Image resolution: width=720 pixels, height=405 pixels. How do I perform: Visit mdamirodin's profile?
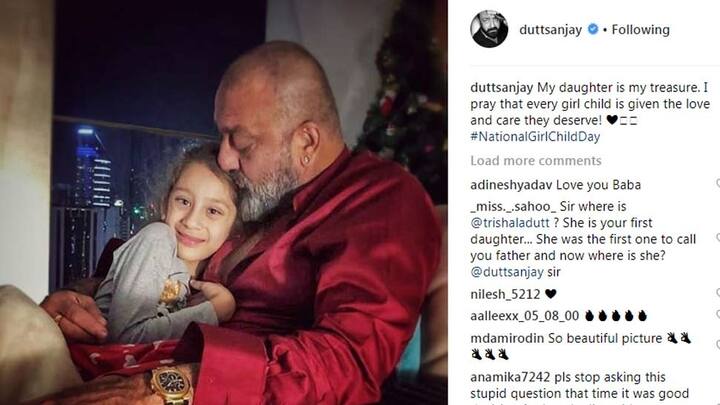507,338
